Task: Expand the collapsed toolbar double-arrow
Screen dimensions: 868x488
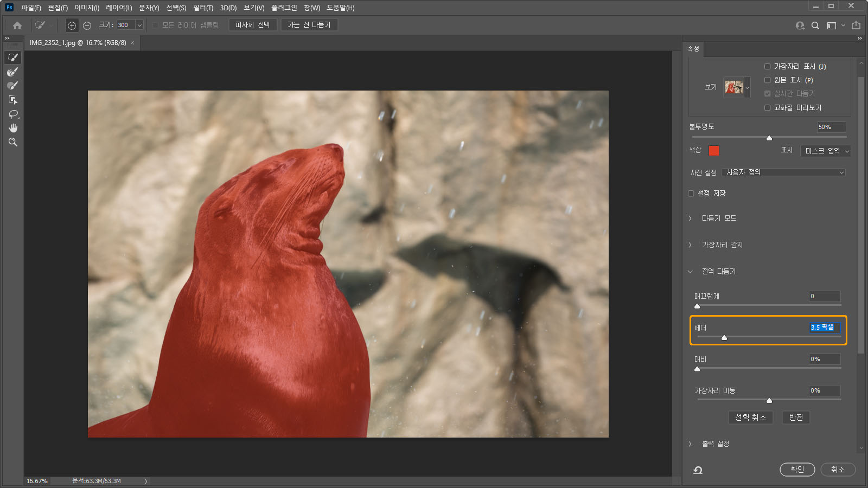Action: coord(7,38)
